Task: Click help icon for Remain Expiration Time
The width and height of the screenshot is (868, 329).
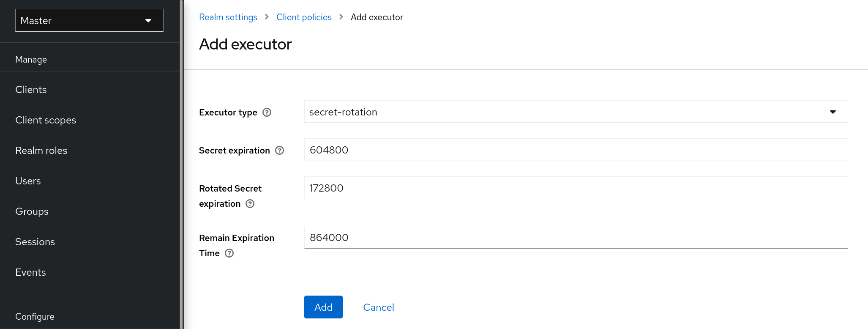Action: coord(229,253)
